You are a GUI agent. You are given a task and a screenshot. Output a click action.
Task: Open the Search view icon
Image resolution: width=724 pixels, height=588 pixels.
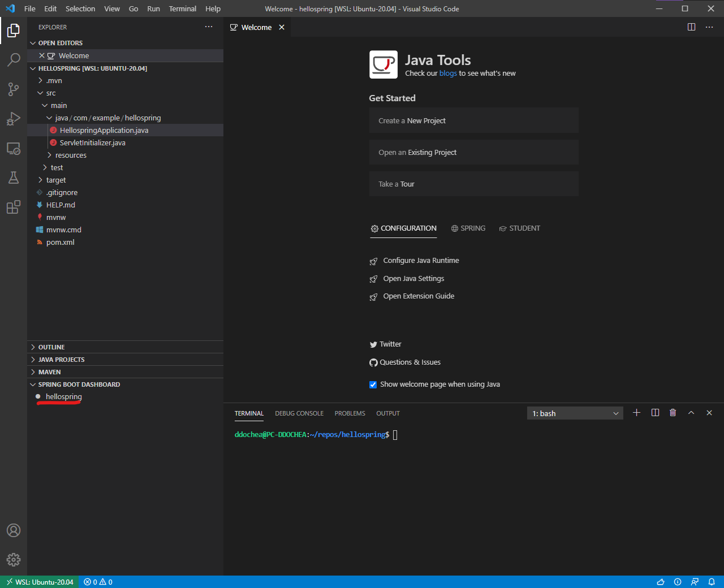[14, 59]
